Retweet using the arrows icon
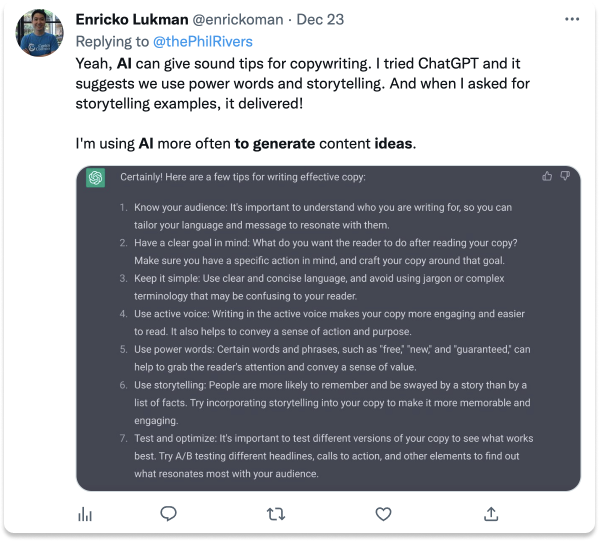 pyautogui.click(x=276, y=514)
